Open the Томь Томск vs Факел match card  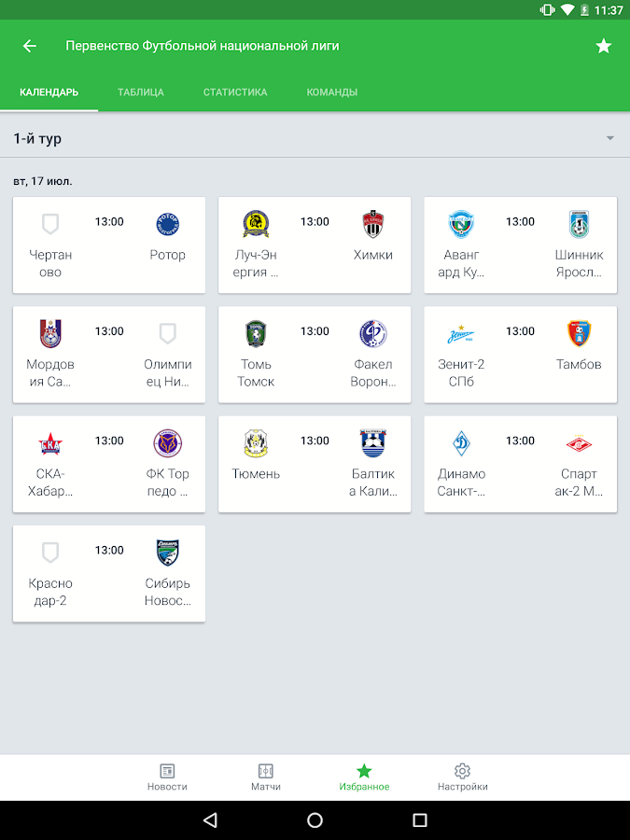(315, 355)
